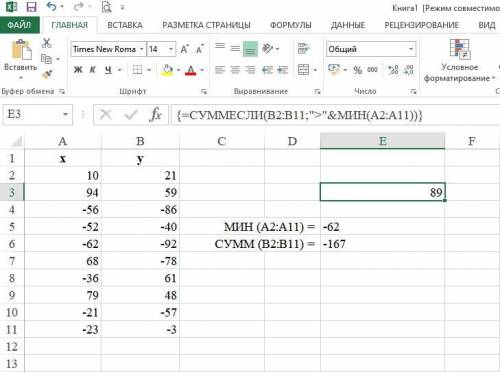Click Merge and Center icon

[x=303, y=70]
